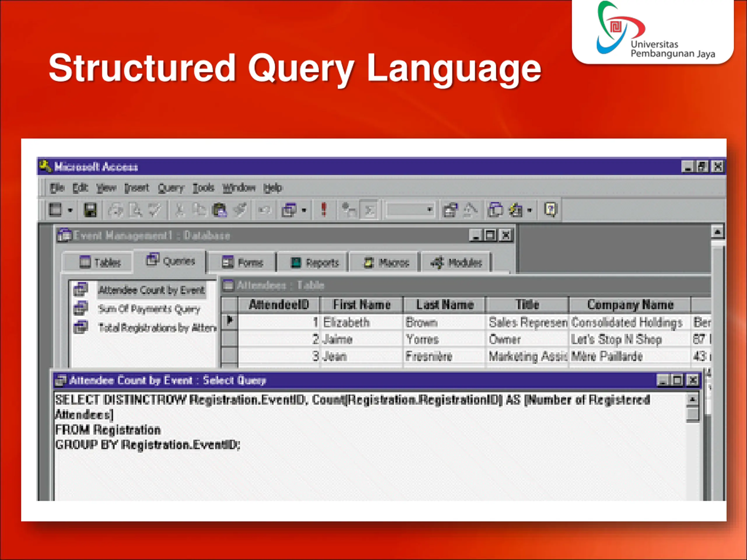Image resolution: width=747 pixels, height=560 pixels.
Task: Select the Sum Of Payments Query item
Action: (x=149, y=309)
